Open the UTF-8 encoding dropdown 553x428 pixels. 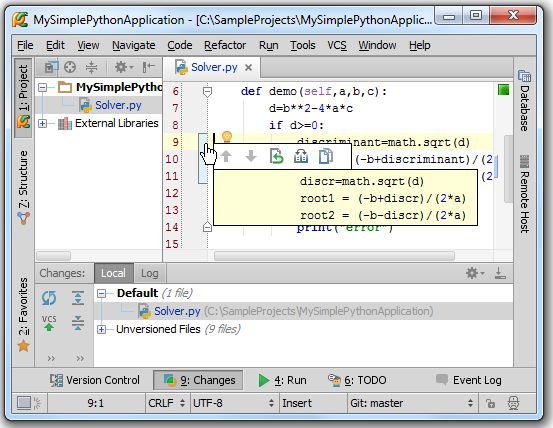tap(233, 403)
